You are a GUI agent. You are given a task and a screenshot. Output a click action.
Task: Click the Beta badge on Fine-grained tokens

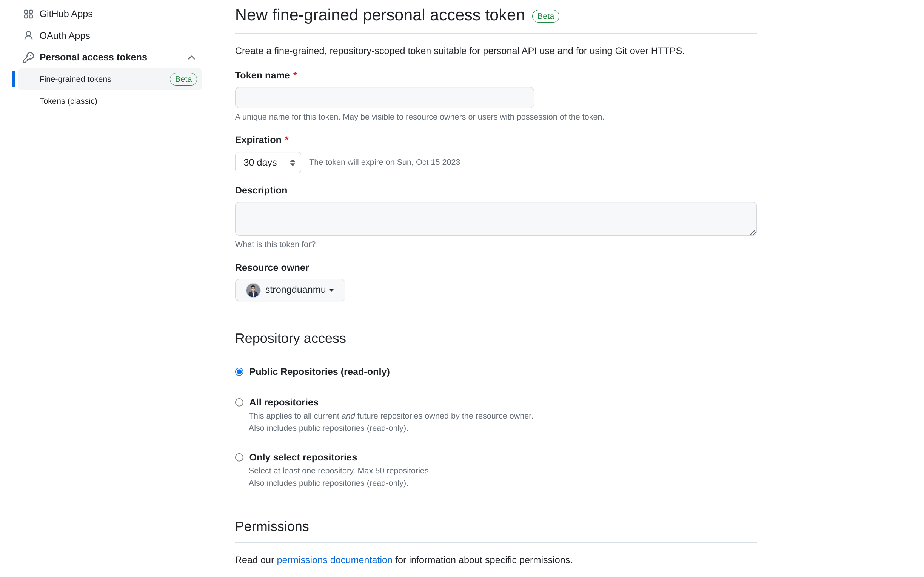tap(183, 79)
